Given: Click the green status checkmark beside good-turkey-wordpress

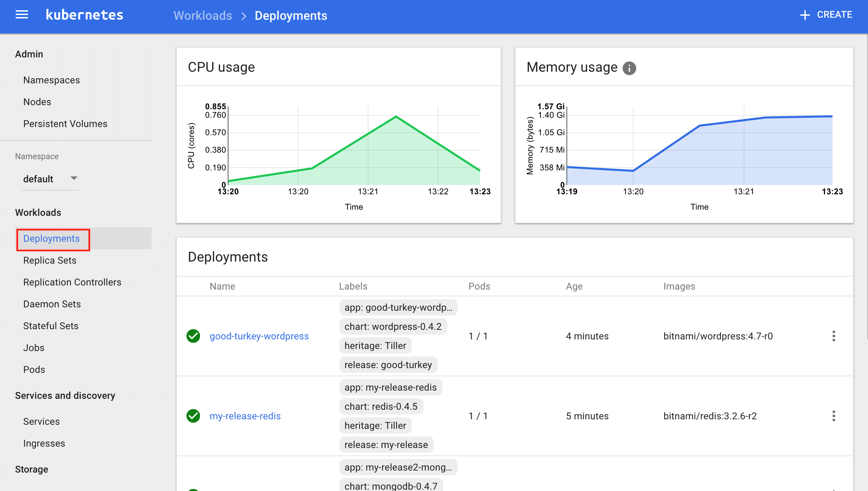Looking at the screenshot, I should (193, 336).
